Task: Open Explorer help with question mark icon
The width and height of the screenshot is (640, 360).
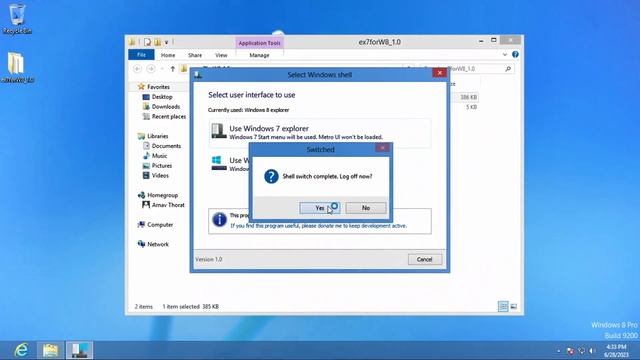Action: [x=515, y=54]
